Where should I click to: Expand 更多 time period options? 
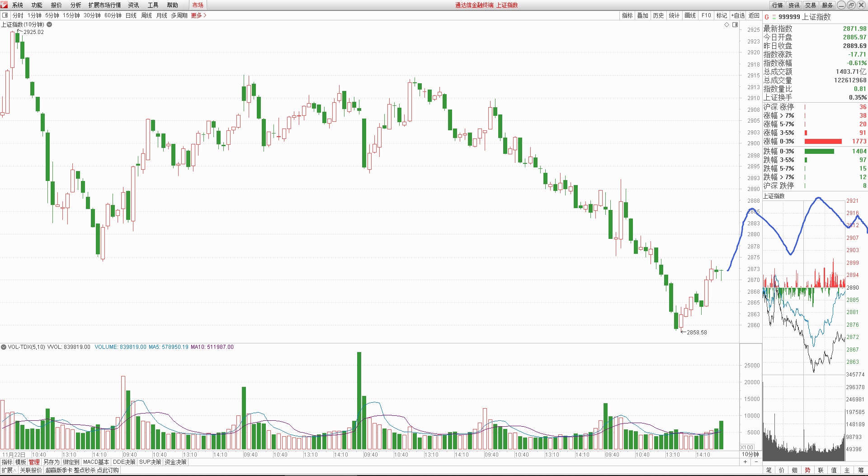point(198,15)
